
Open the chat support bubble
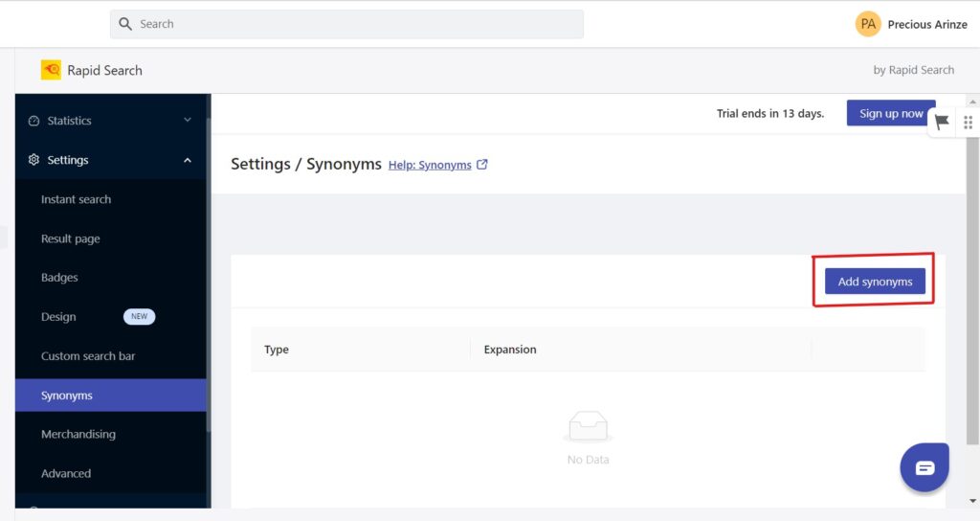pos(924,467)
